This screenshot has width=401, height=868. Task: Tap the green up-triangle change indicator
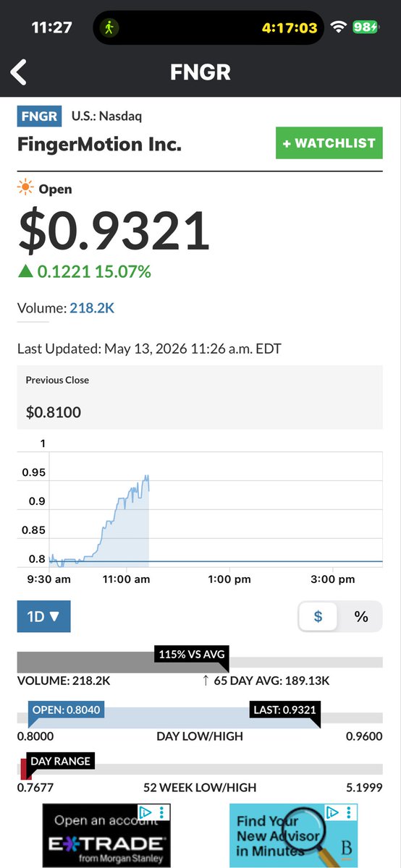tap(25, 272)
